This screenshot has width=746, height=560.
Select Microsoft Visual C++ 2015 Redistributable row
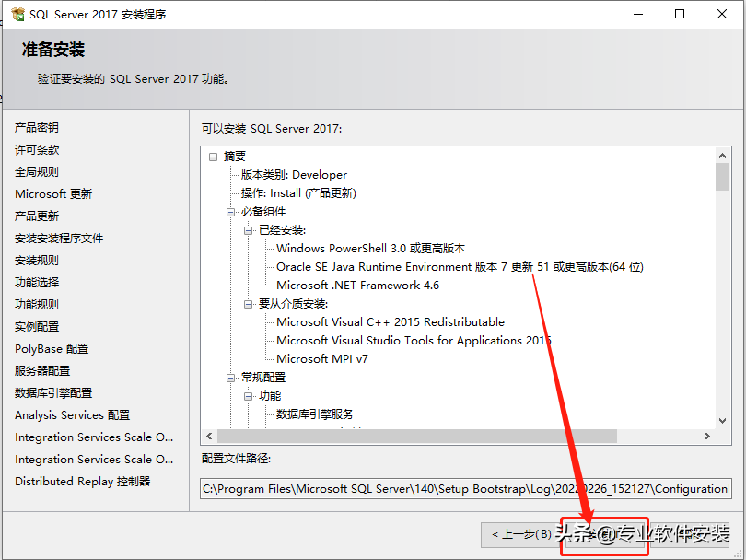(390, 322)
